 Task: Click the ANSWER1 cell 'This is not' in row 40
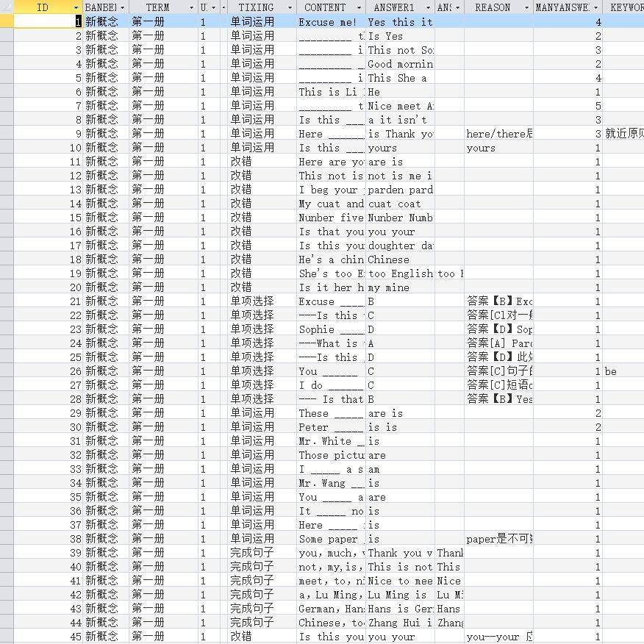(400, 566)
